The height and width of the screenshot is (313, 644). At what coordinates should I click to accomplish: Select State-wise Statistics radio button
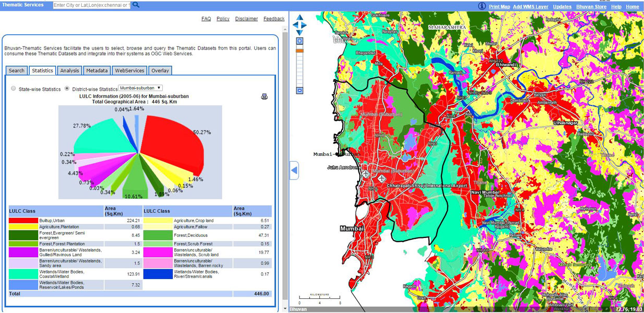pyautogui.click(x=14, y=89)
